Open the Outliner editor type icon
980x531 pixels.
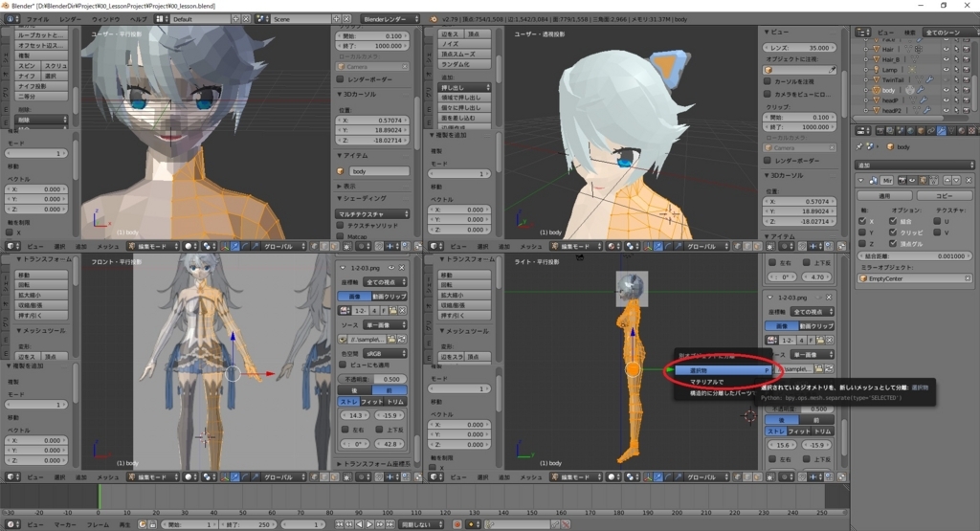tap(862, 32)
